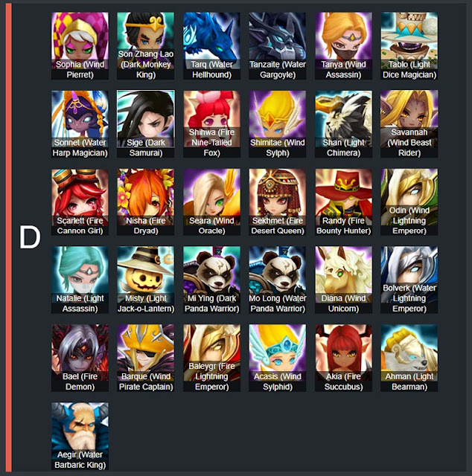
Task: Choose the Sige (Dark Samurai) portrait
Action: tap(146, 124)
